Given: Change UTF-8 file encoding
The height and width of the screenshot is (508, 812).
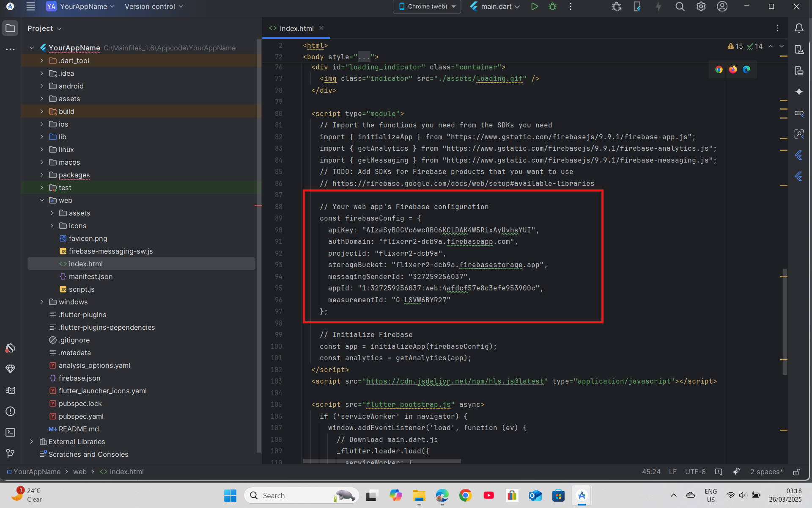Looking at the screenshot, I should click(x=695, y=472).
